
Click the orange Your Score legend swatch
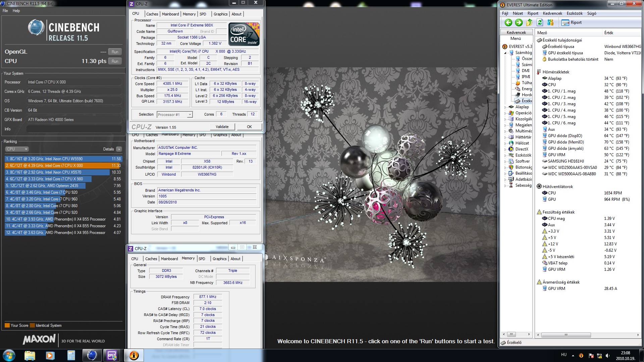point(7,325)
